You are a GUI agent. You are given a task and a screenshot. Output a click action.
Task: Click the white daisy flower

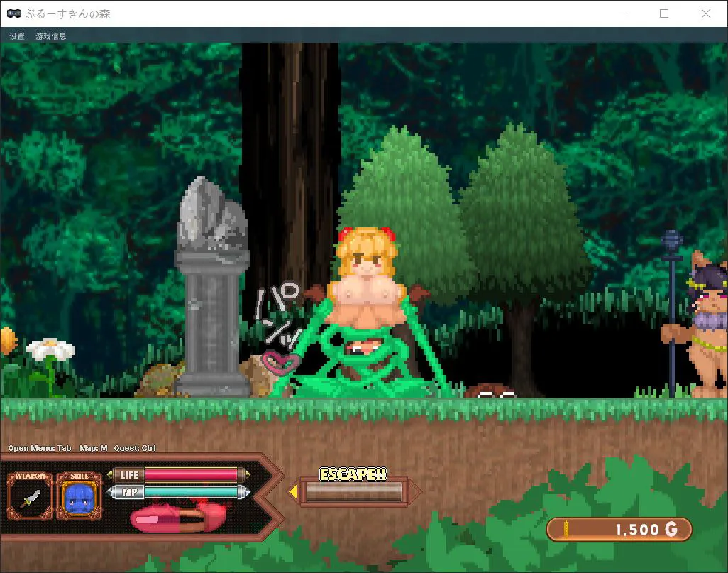pyautogui.click(x=50, y=349)
